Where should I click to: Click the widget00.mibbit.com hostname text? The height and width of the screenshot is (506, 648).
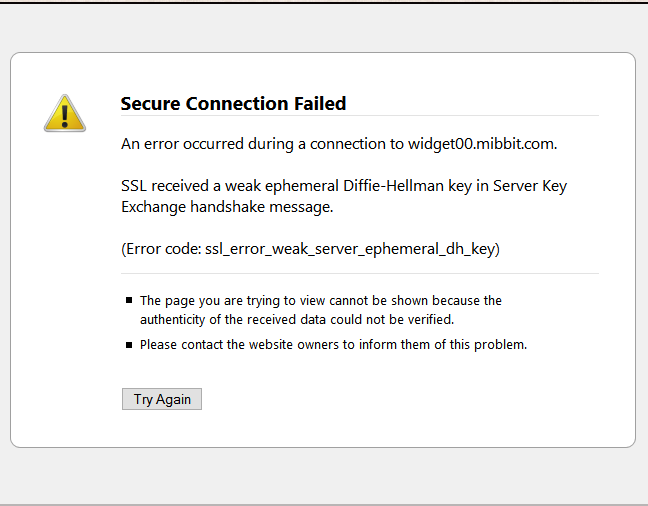[x=481, y=143]
